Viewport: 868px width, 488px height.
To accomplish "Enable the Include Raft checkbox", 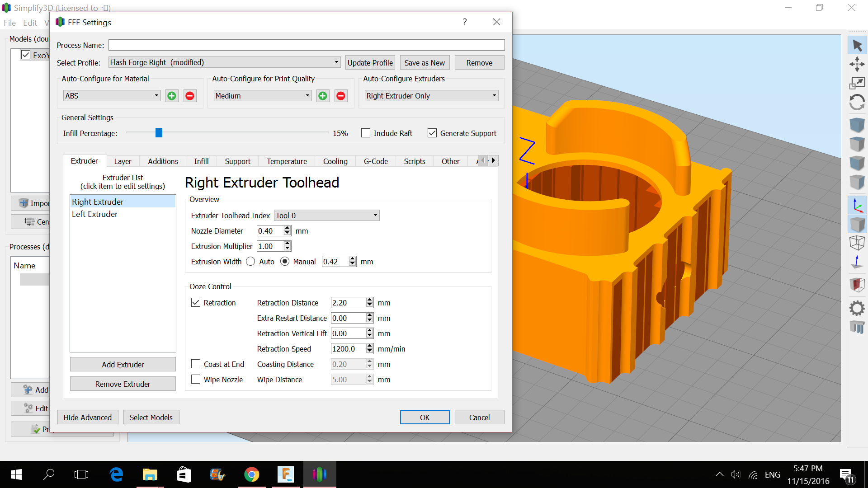I will coord(366,133).
